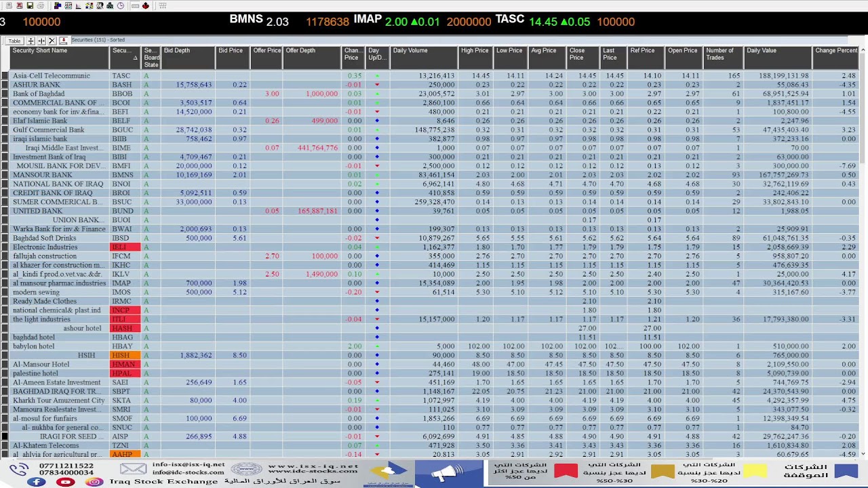Screen dimensions: 868x488
Task: Click the scrollbar down arrow at table bottom
Action: 864,455
